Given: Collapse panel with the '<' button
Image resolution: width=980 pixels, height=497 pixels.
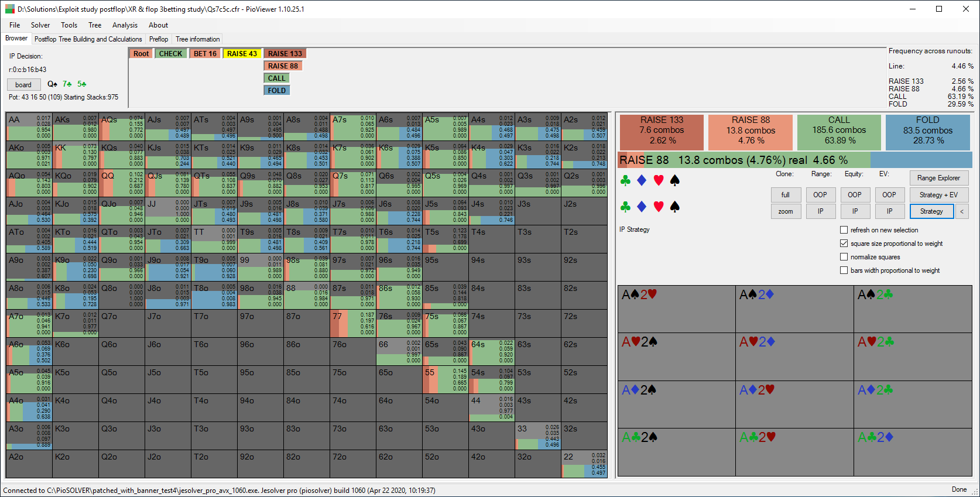Looking at the screenshot, I should [962, 211].
